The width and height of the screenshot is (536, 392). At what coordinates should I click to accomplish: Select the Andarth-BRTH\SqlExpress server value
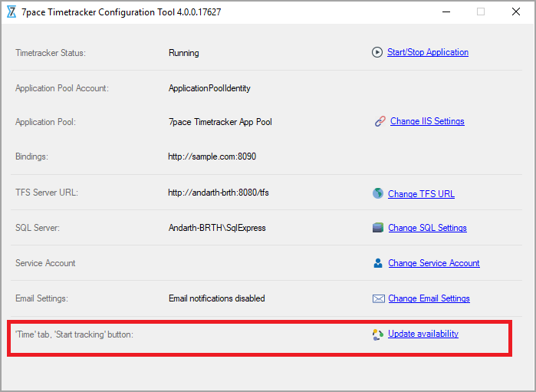(217, 228)
